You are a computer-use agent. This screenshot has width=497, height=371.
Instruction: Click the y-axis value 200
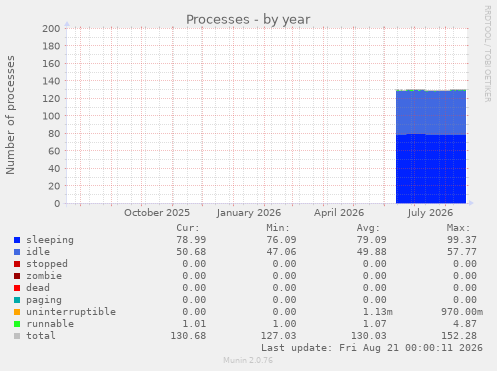click(51, 28)
